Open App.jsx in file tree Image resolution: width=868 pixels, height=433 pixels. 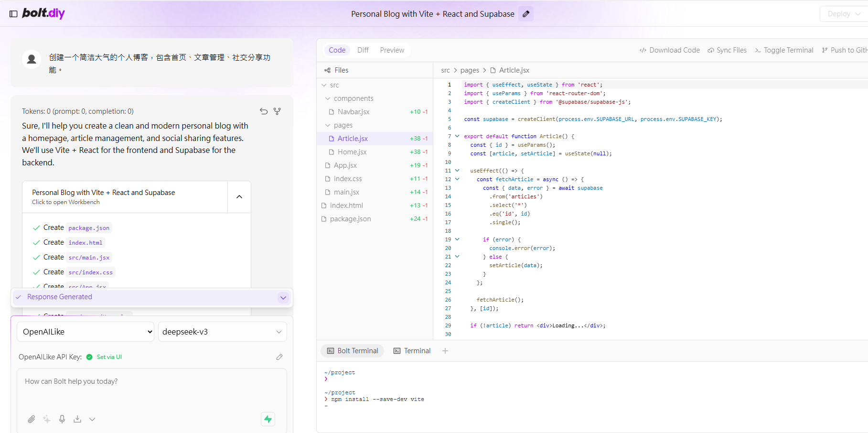[375, 165]
